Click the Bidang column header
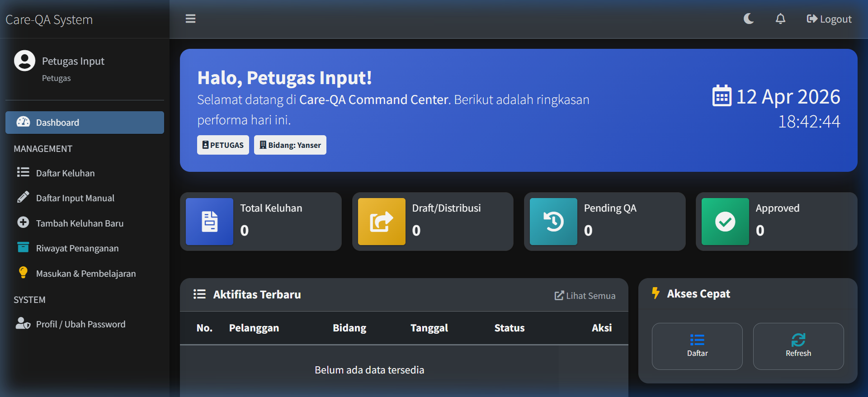This screenshot has width=868, height=397. click(349, 328)
